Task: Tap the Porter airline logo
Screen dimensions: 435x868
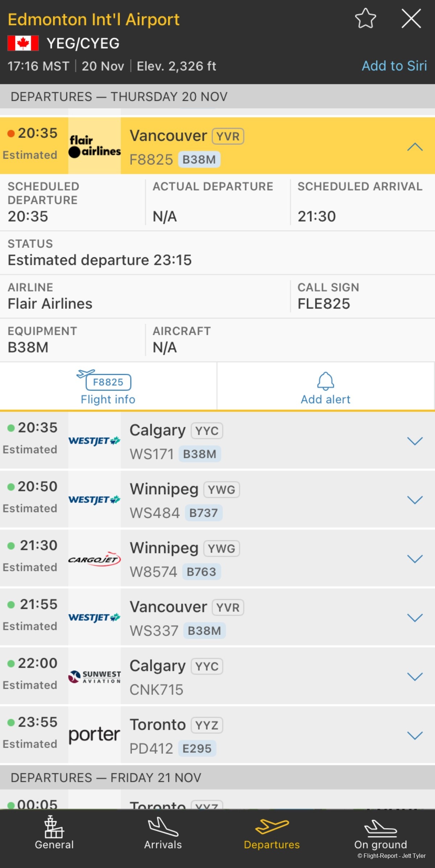Action: point(95,735)
